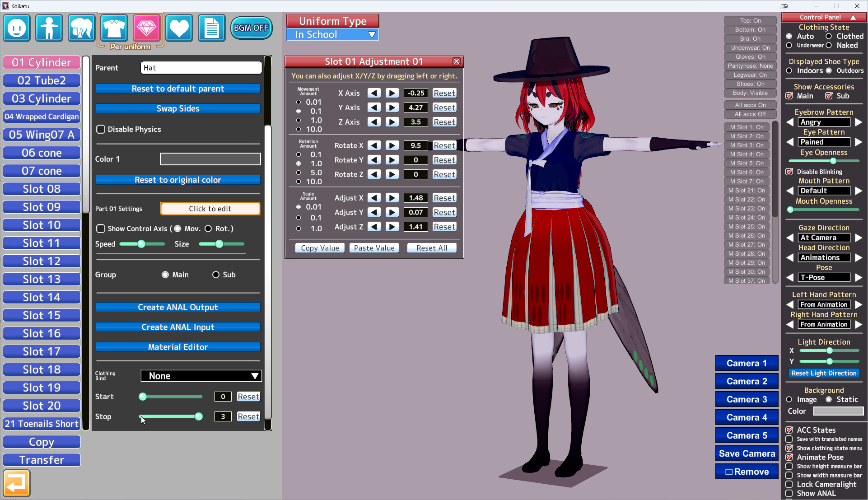Open the Hair category icon
Screen dimensions: 868x500
coord(82,28)
